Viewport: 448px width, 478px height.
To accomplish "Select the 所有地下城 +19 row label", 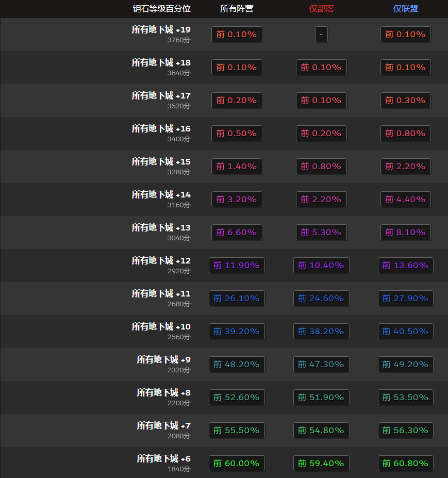I will (x=161, y=29).
